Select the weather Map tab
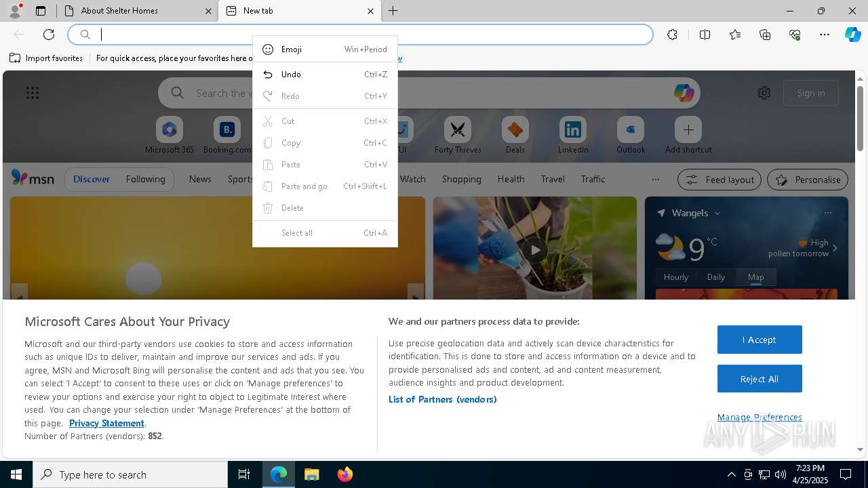The image size is (868, 488). point(755,277)
